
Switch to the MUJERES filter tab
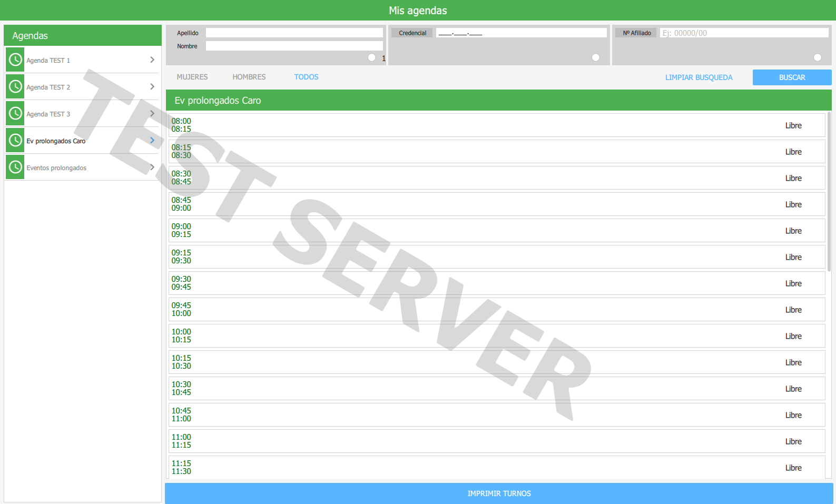point(192,77)
